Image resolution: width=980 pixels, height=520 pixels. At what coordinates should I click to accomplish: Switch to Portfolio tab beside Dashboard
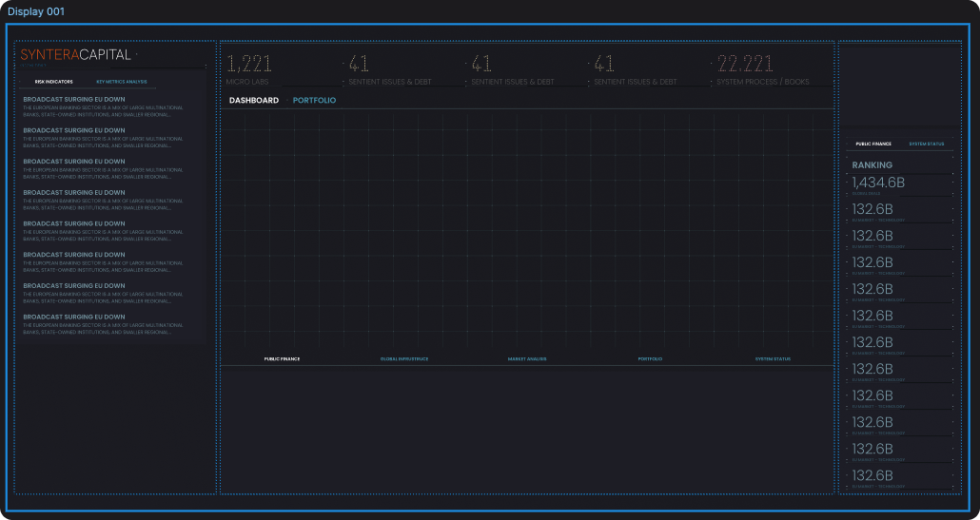314,100
